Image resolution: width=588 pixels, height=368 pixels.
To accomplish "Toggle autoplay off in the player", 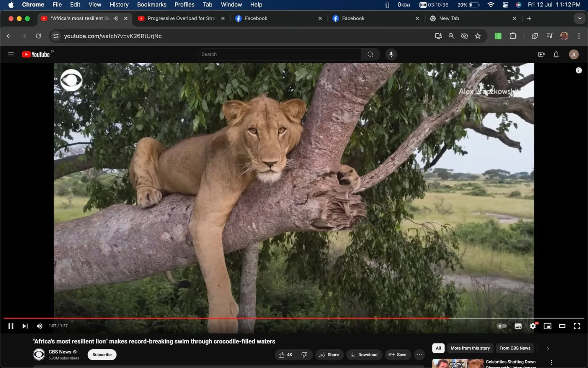I will [502, 326].
